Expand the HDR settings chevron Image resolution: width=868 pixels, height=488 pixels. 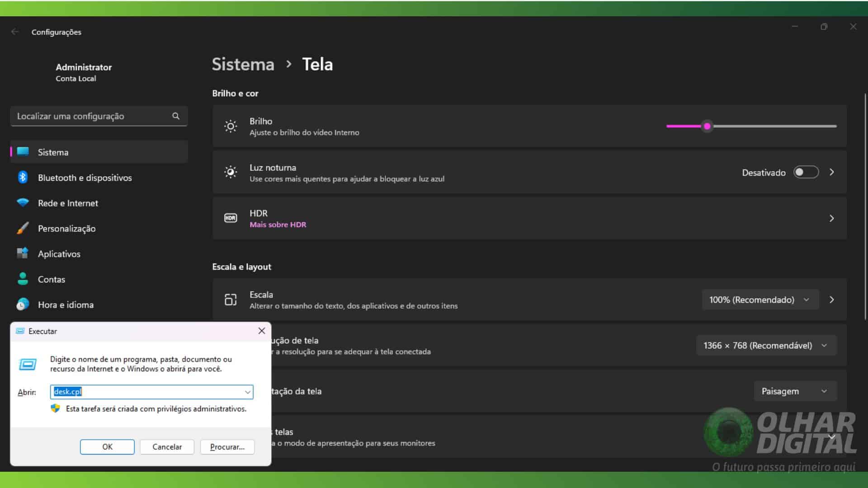point(831,218)
